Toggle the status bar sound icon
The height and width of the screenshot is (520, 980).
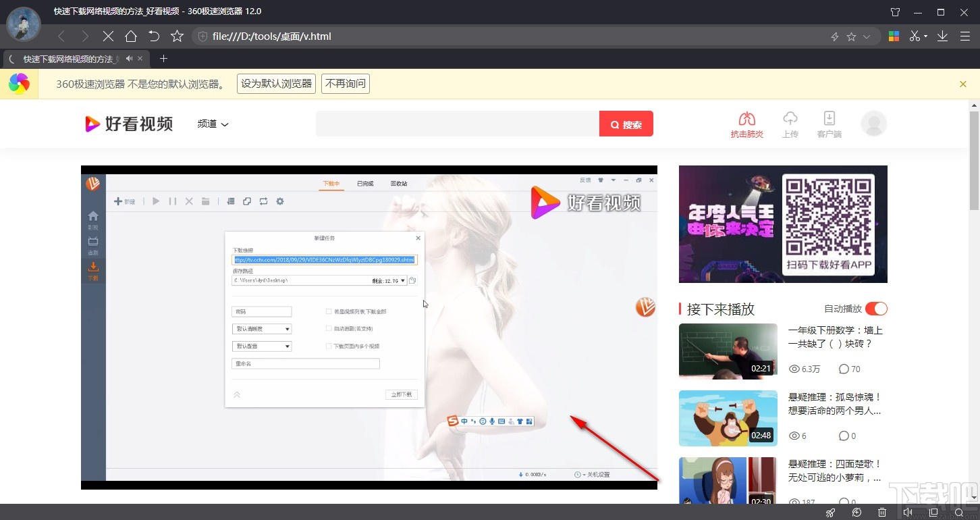coord(908,513)
